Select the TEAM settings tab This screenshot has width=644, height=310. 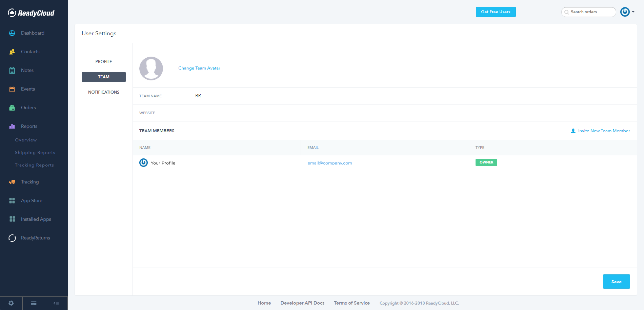[104, 77]
